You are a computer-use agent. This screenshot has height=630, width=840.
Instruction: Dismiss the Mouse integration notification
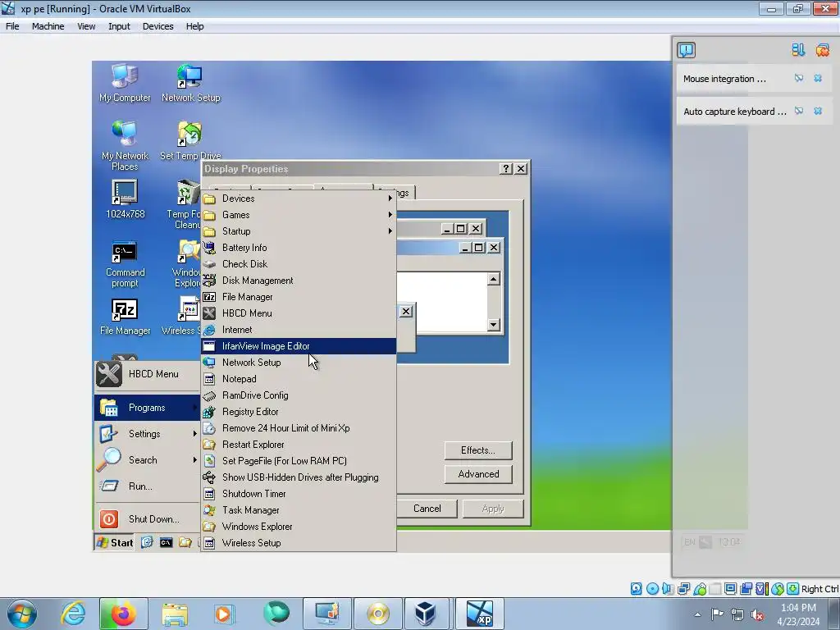[x=818, y=78]
